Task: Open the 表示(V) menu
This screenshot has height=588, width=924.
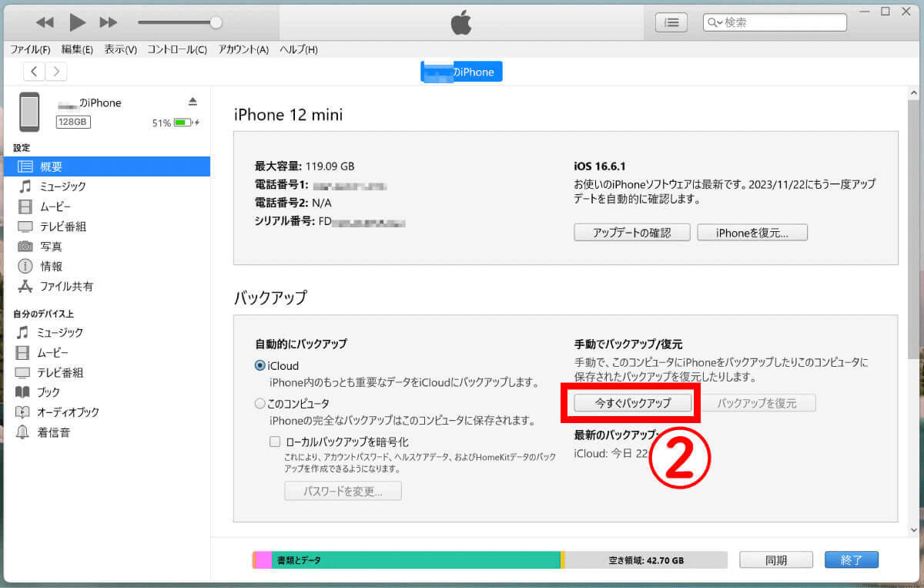Action: point(120,49)
